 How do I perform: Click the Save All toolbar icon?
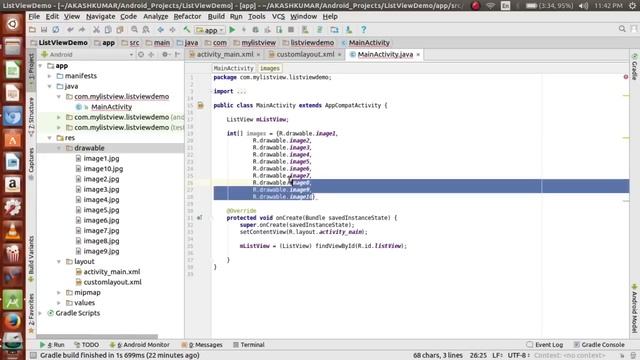point(44,29)
